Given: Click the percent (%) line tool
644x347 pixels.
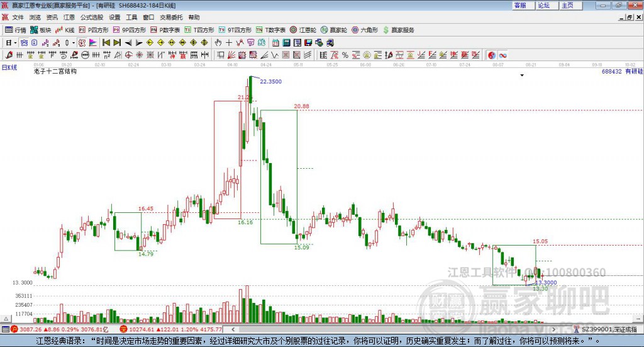Looking at the screenshot, I should pyautogui.click(x=345, y=55).
